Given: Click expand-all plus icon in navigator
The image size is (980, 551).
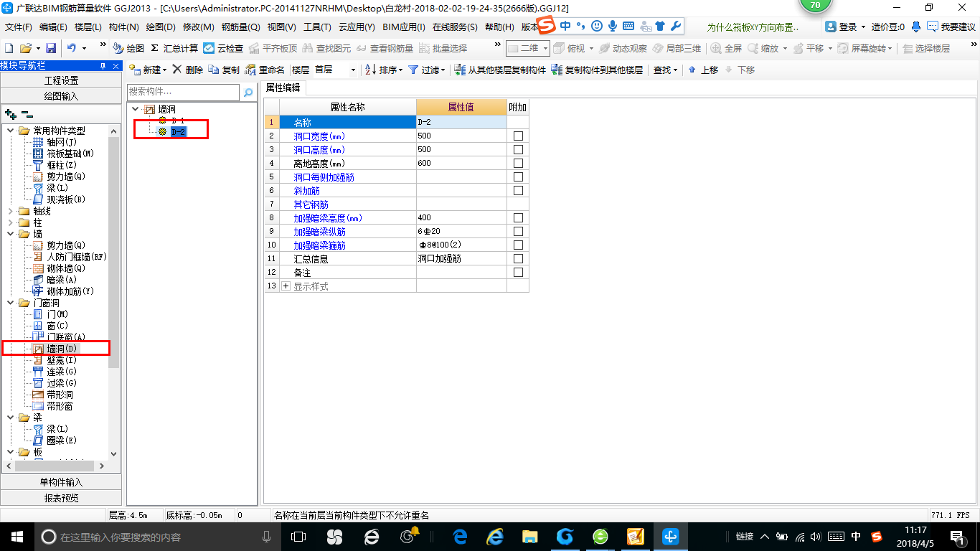Looking at the screenshot, I should [10, 113].
